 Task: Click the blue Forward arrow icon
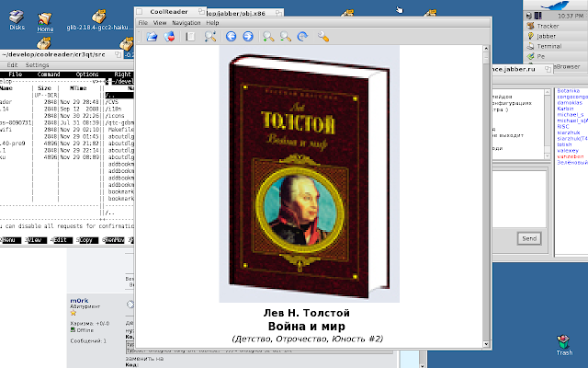(248, 37)
